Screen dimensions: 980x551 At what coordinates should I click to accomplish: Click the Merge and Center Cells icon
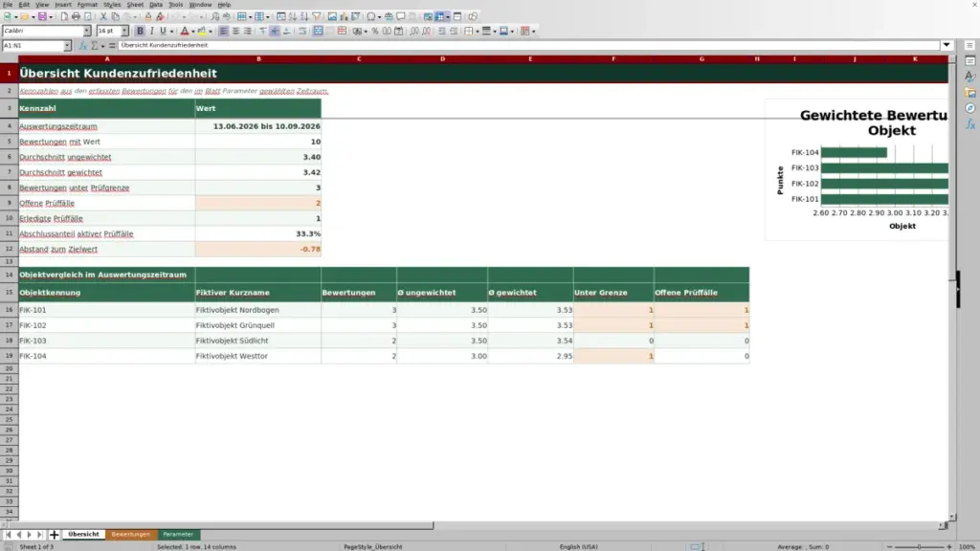click(x=318, y=31)
